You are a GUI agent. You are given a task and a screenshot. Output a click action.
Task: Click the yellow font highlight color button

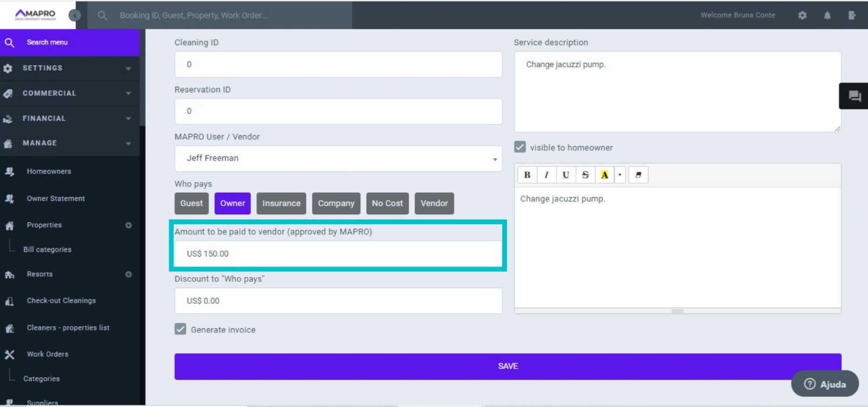tap(604, 175)
